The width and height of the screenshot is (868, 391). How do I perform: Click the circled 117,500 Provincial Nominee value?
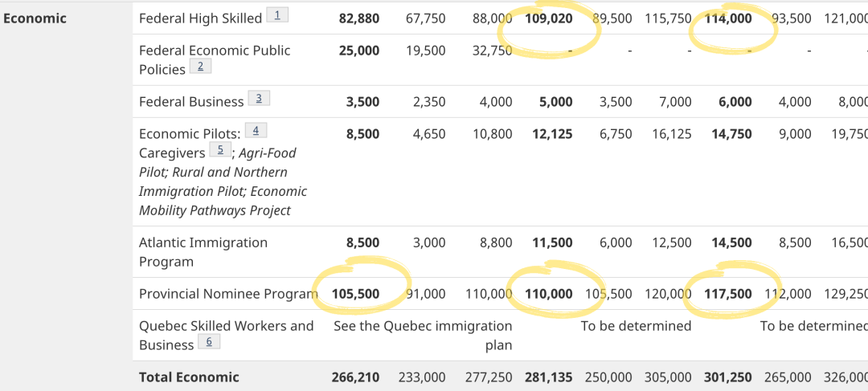coord(728,294)
